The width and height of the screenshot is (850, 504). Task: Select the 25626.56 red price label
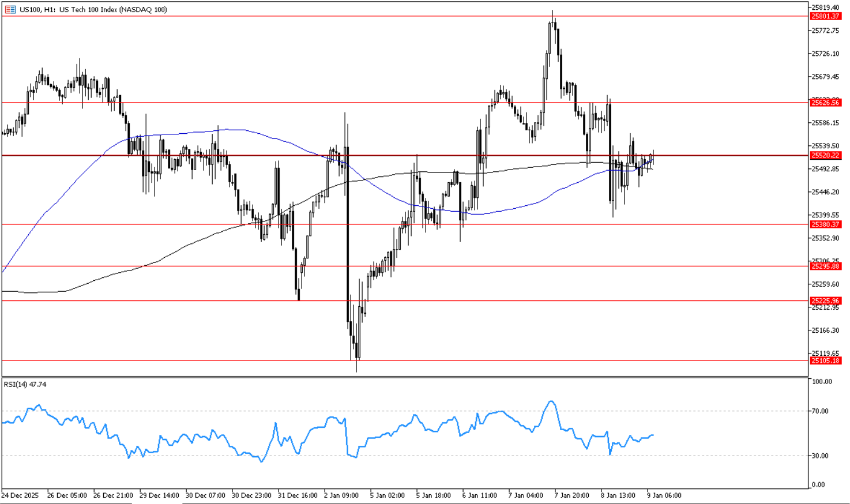pyautogui.click(x=825, y=103)
